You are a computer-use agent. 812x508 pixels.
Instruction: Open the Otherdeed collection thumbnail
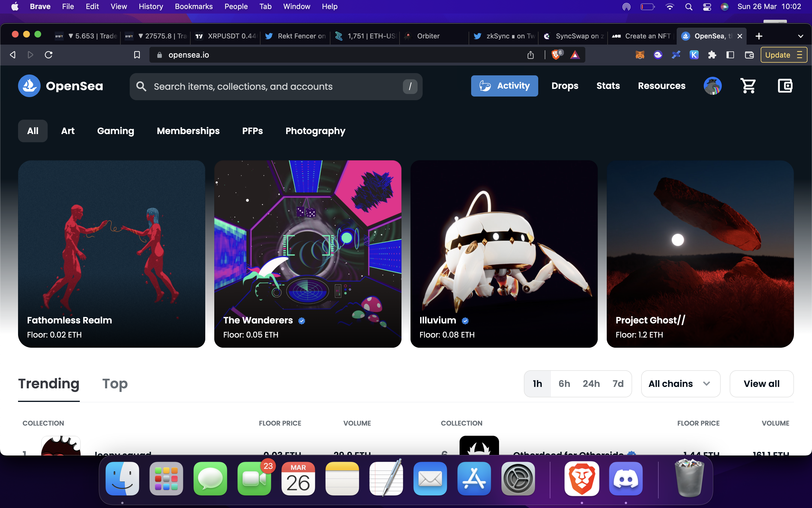coord(479,446)
